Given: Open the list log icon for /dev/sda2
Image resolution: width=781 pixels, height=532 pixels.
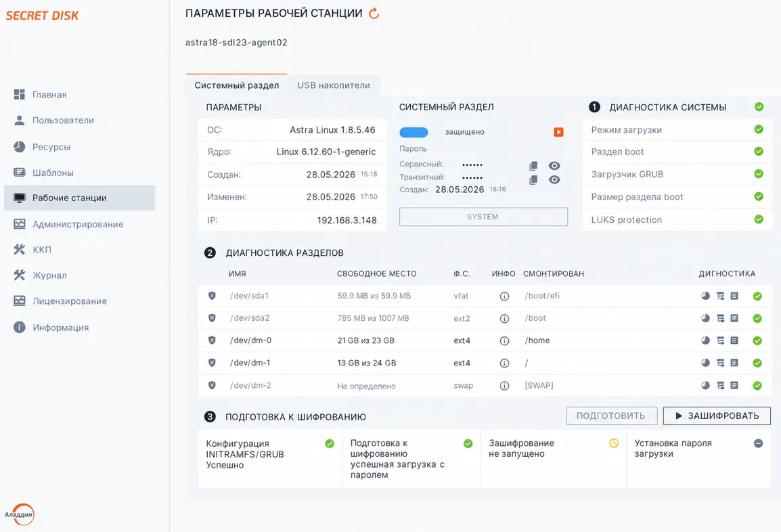Looking at the screenshot, I should click(734, 318).
